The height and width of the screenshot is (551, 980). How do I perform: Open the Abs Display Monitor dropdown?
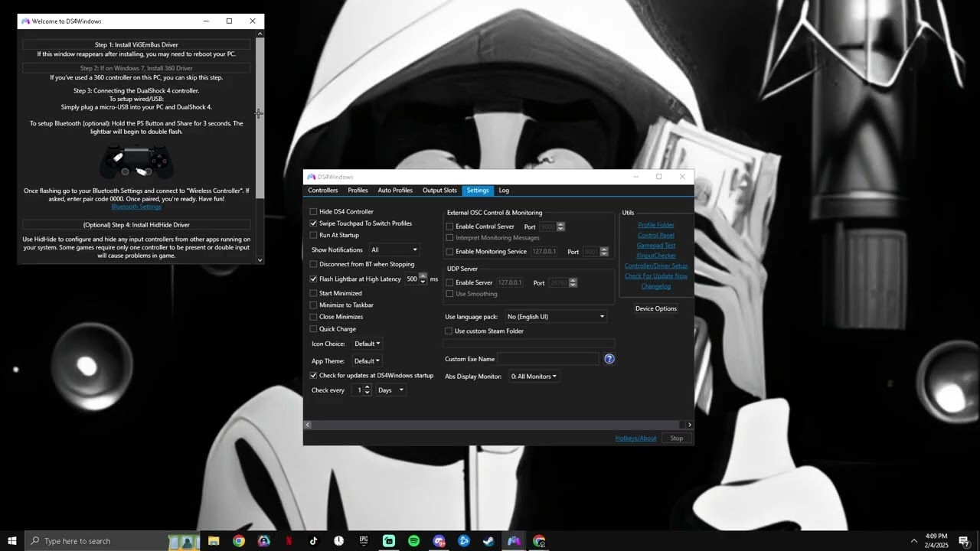click(534, 377)
